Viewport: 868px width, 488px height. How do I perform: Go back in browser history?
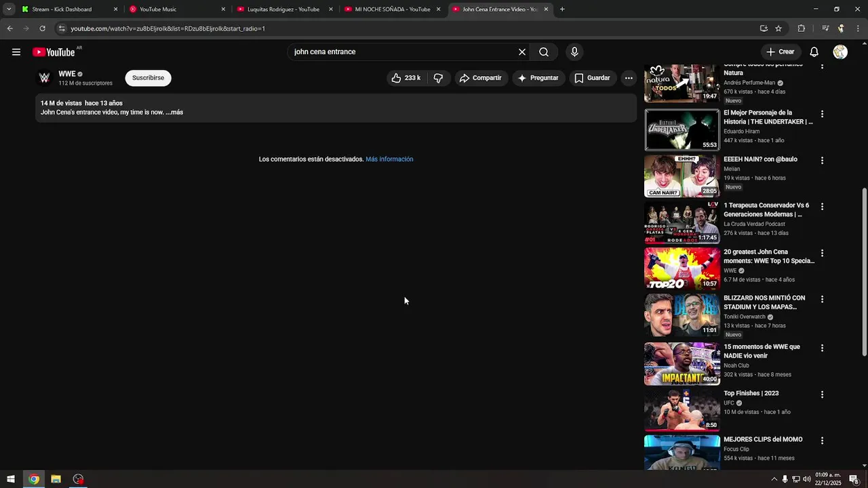[9, 28]
